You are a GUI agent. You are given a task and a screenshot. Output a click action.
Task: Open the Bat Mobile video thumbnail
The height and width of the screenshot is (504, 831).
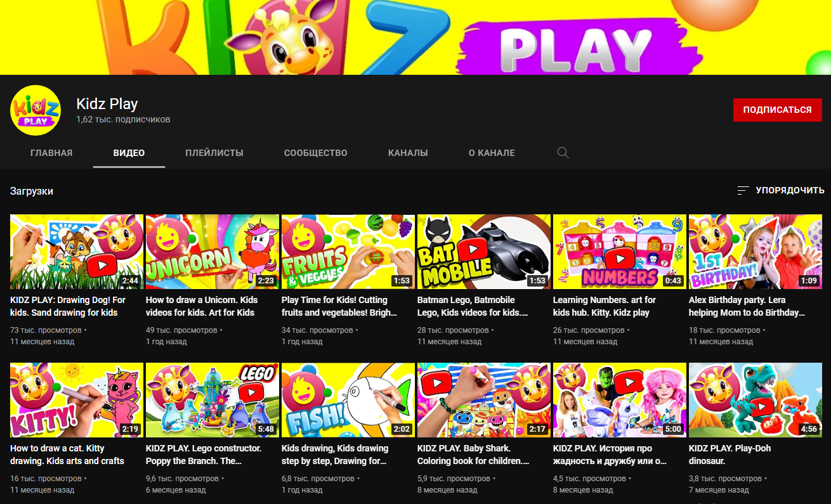pos(484,252)
